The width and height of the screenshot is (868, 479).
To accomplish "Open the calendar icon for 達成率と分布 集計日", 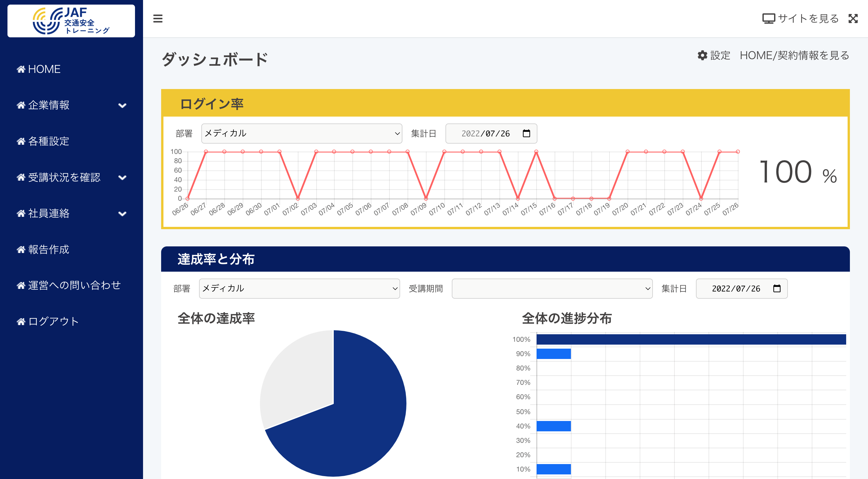I will click(777, 288).
